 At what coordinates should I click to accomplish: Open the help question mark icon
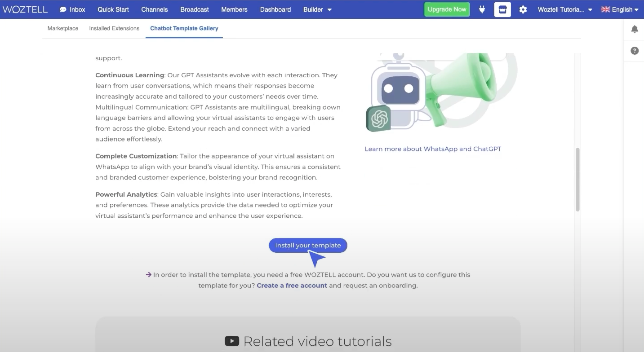coord(635,51)
